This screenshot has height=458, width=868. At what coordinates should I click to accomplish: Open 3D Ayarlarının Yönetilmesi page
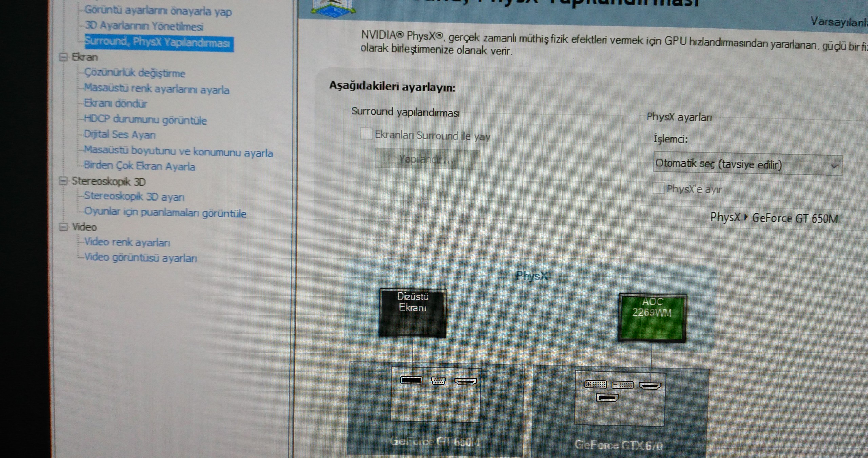(144, 26)
